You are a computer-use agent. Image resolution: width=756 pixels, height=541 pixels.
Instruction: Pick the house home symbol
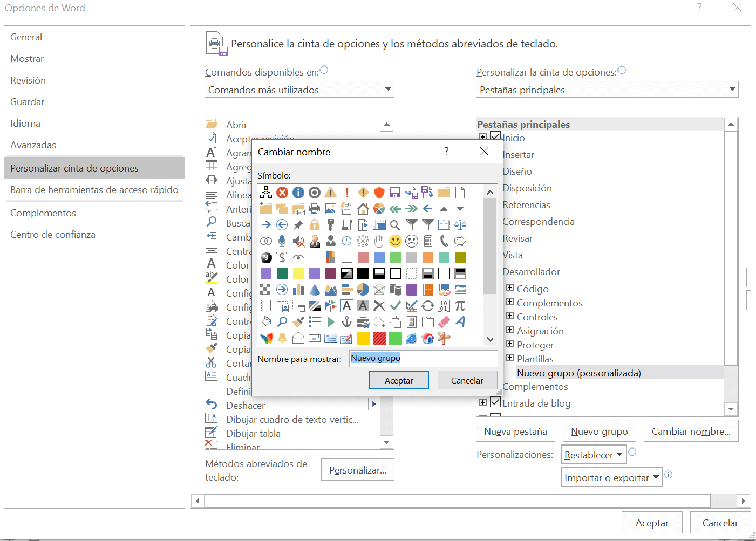[363, 209]
